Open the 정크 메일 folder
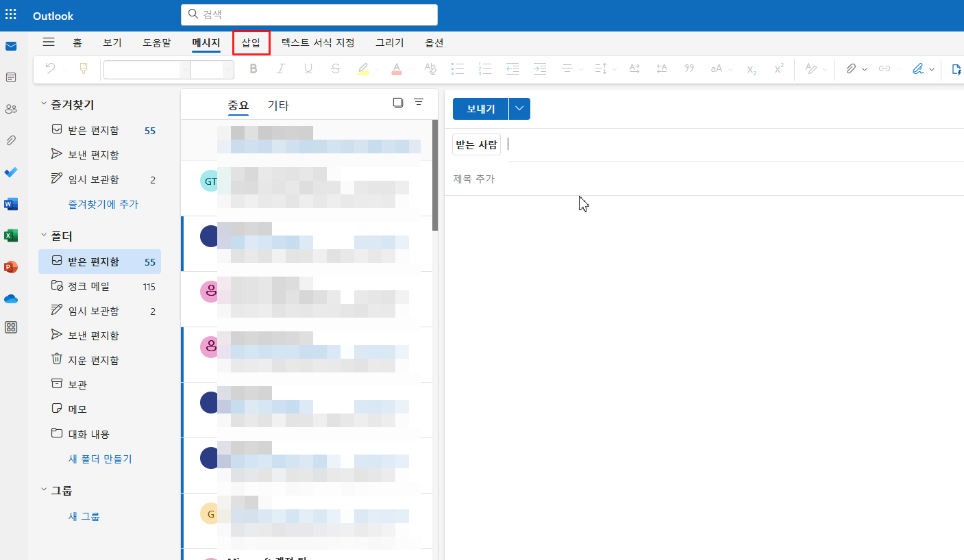 tap(100, 286)
